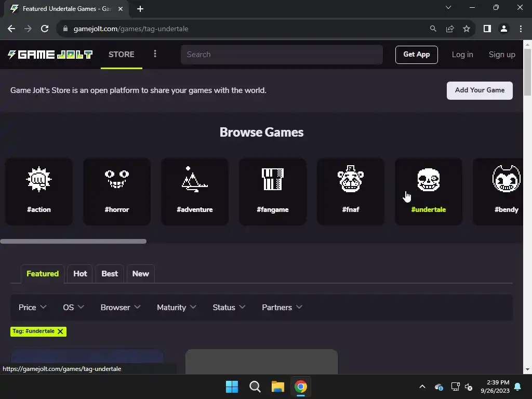The height and width of the screenshot is (399, 532).
Task: Open the Game Jolt logo home link
Action: click(50, 54)
